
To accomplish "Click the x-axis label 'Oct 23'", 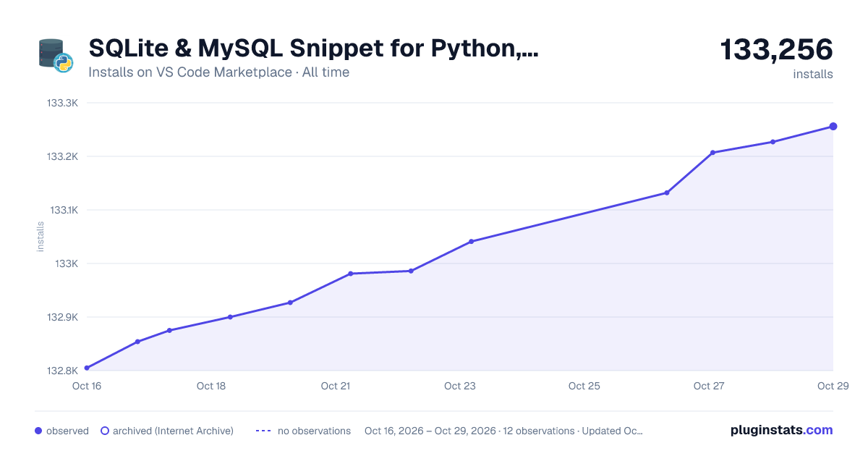I will pyautogui.click(x=460, y=386).
